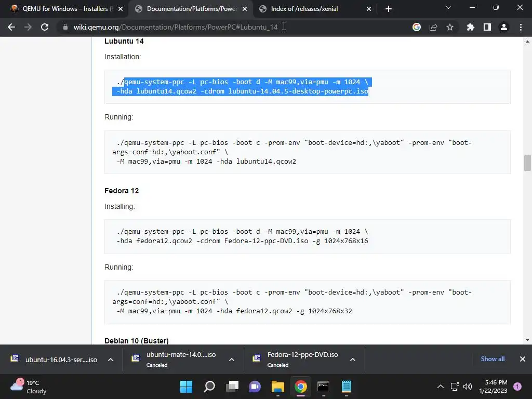Image resolution: width=532 pixels, height=399 pixels.
Task: Go back to the previous page
Action: (11, 27)
